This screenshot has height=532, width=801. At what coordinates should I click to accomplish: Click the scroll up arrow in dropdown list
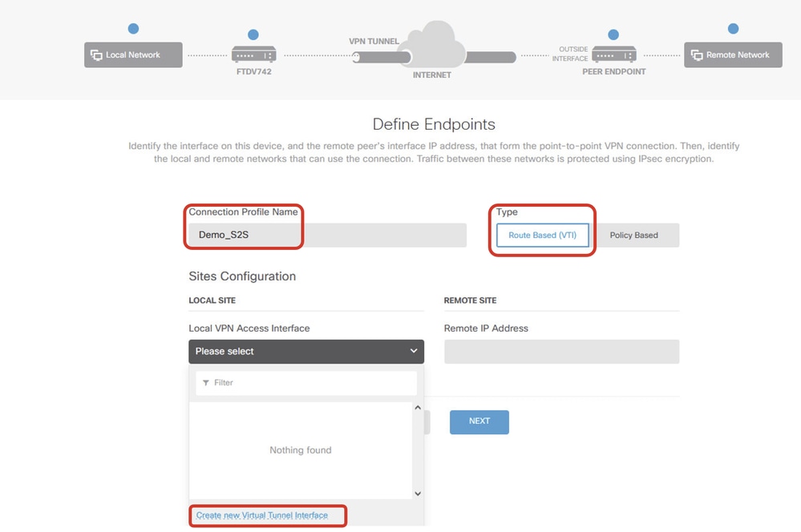click(x=418, y=408)
